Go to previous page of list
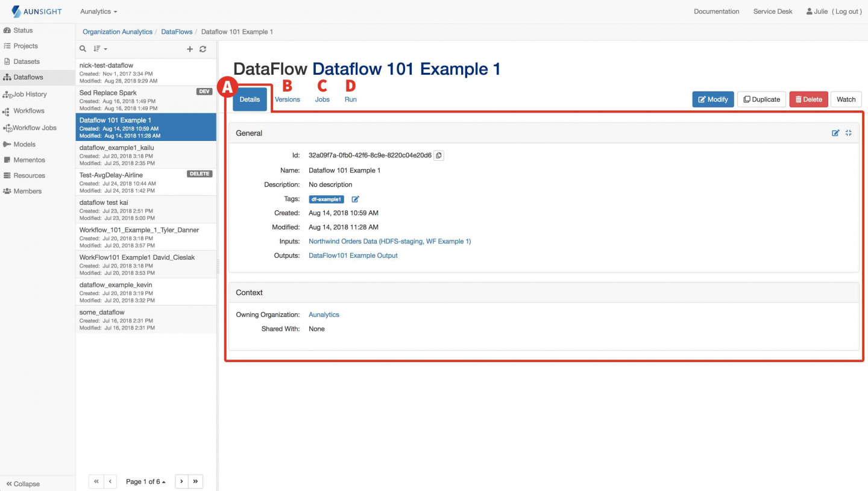 (x=110, y=481)
